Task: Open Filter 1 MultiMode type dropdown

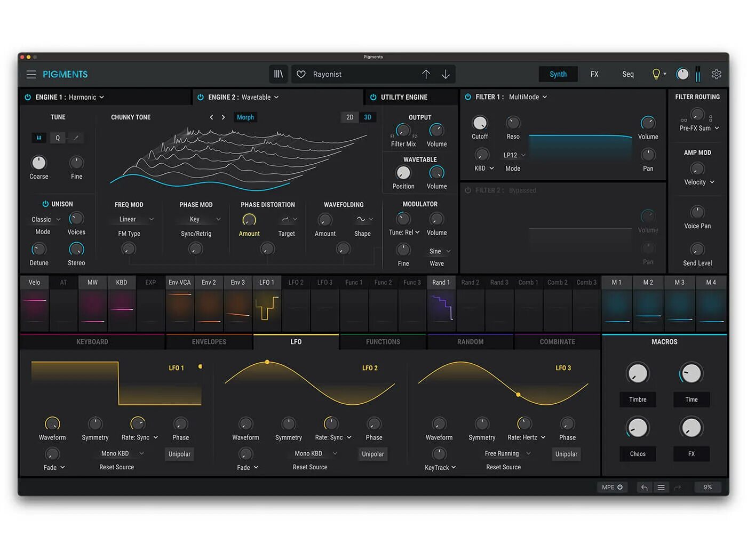Action: click(x=528, y=97)
